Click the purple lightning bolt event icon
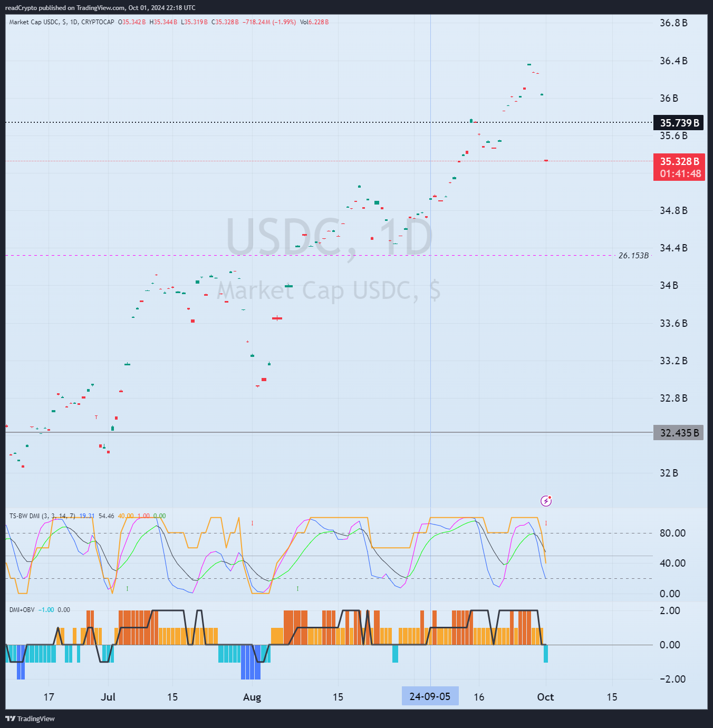 pyautogui.click(x=546, y=501)
